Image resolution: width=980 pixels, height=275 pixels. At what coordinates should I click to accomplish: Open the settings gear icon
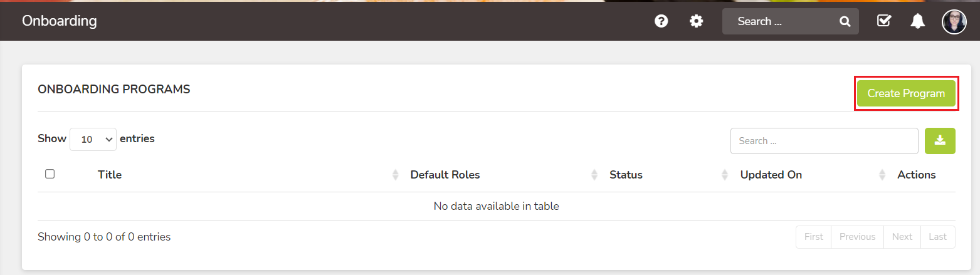click(x=696, y=21)
